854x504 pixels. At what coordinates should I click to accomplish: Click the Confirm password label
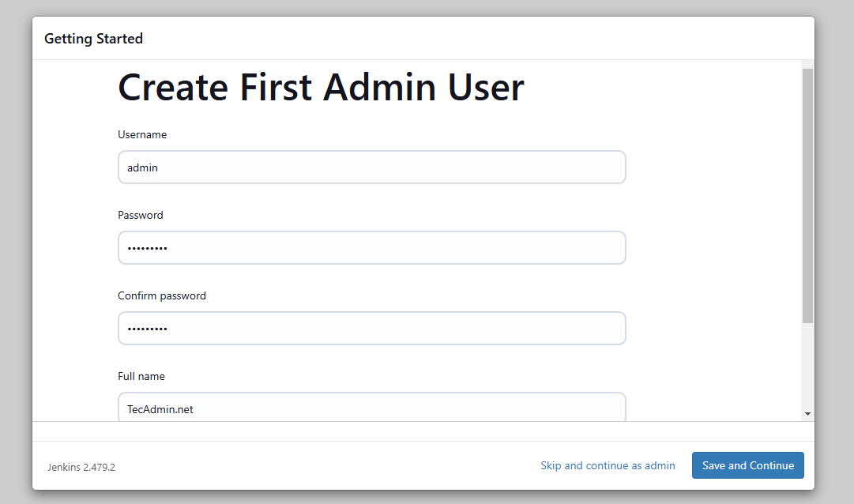click(x=162, y=296)
